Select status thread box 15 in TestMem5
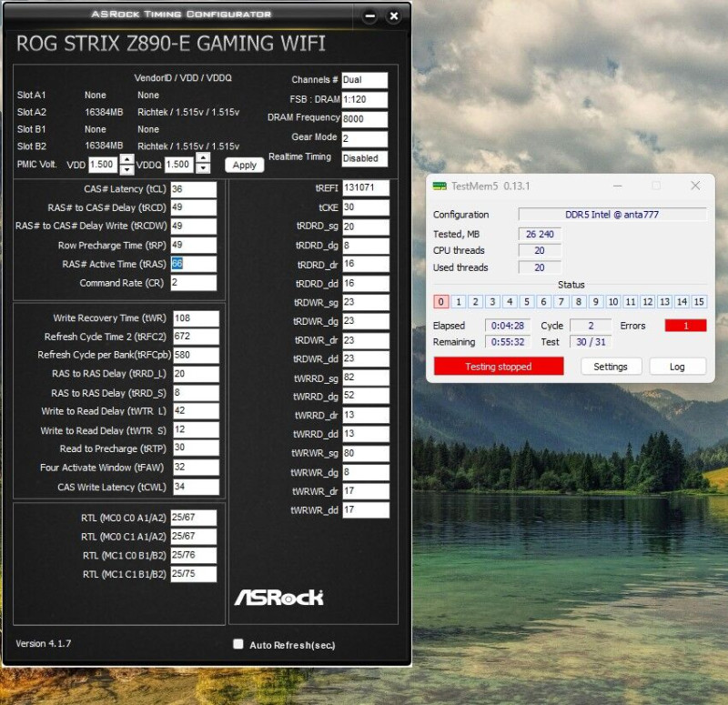 pyautogui.click(x=699, y=302)
